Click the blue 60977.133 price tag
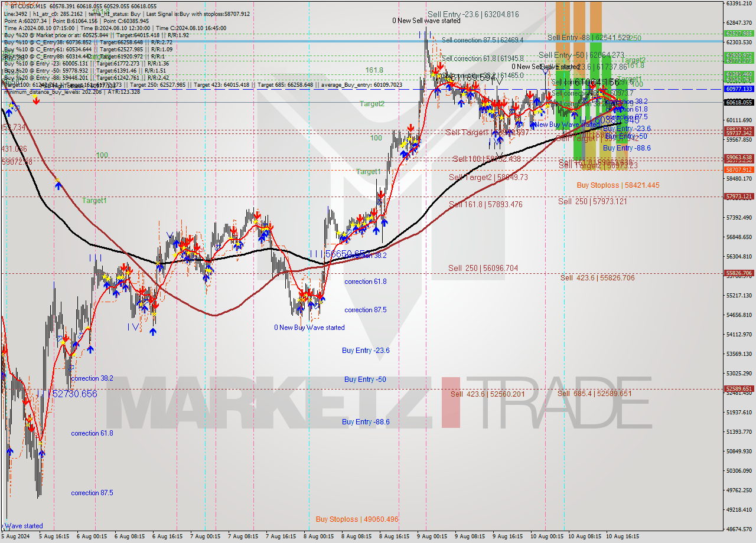This screenshot has width=756, height=543. (x=739, y=89)
